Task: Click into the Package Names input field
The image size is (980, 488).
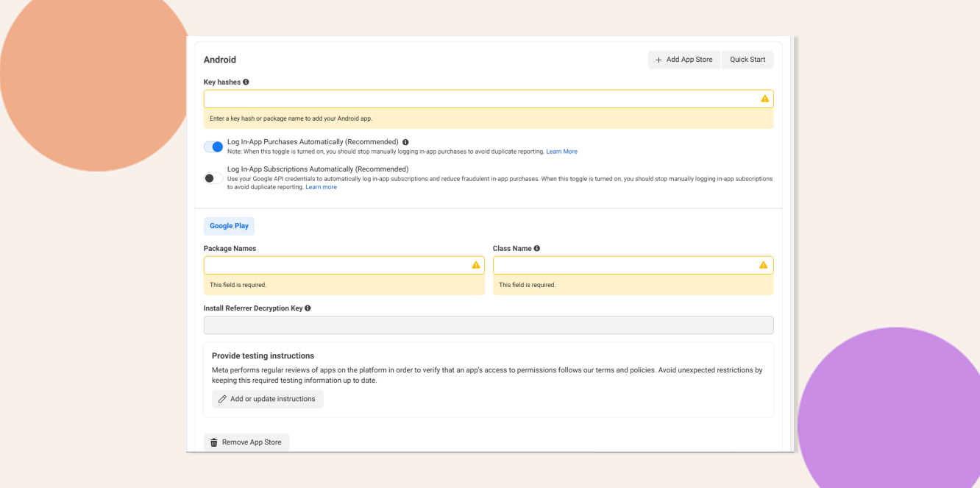Action: pyautogui.click(x=344, y=265)
